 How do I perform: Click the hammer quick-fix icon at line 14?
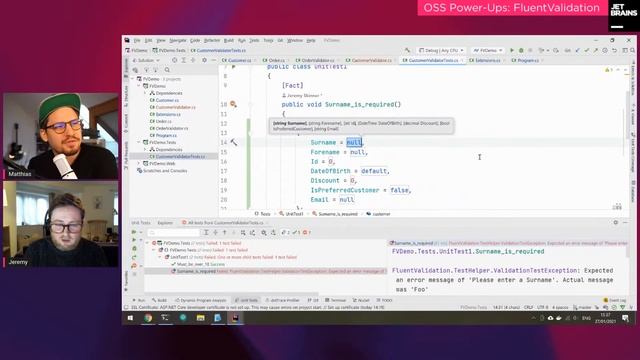233,142
